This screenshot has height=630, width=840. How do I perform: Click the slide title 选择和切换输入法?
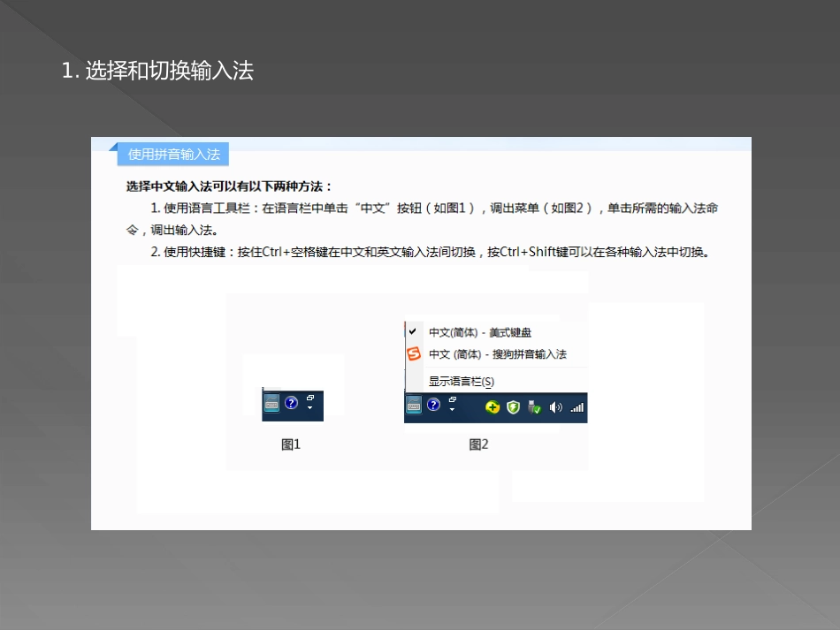tap(157, 71)
